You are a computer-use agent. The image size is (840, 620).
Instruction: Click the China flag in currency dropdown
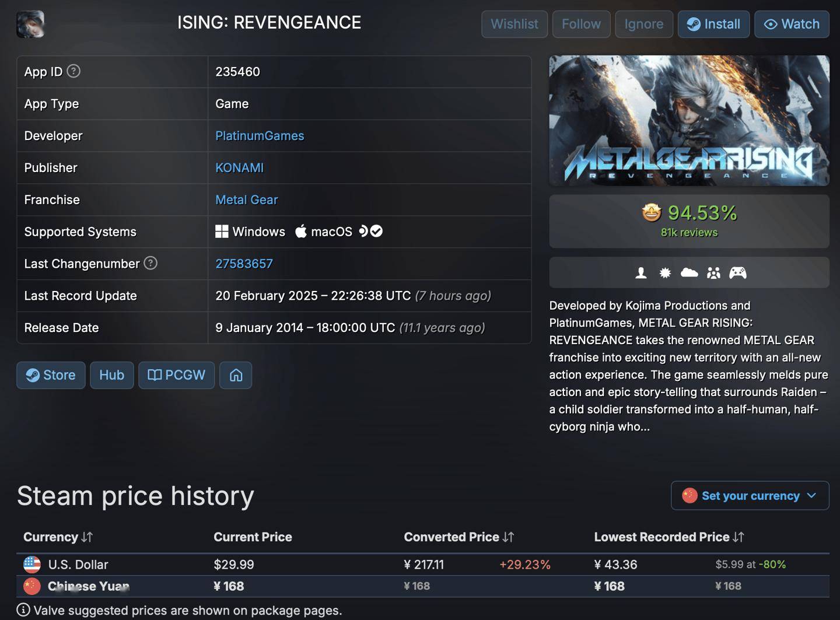[689, 496]
